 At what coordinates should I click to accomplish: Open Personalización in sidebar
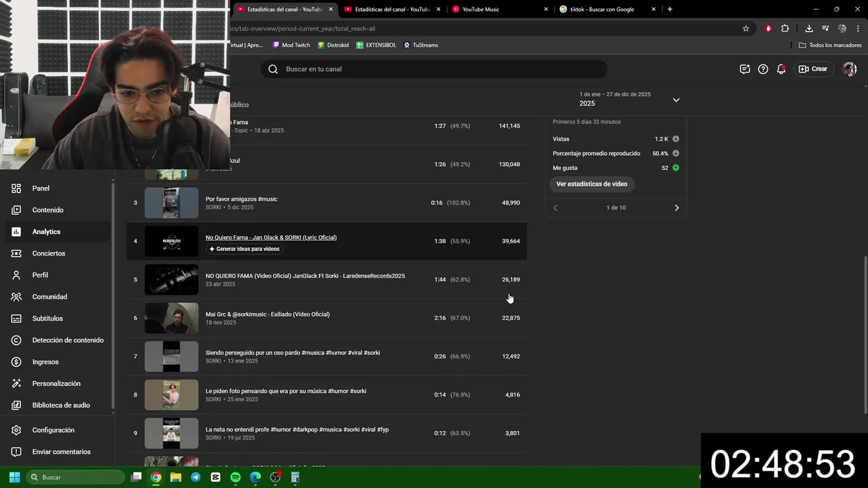coord(58,384)
